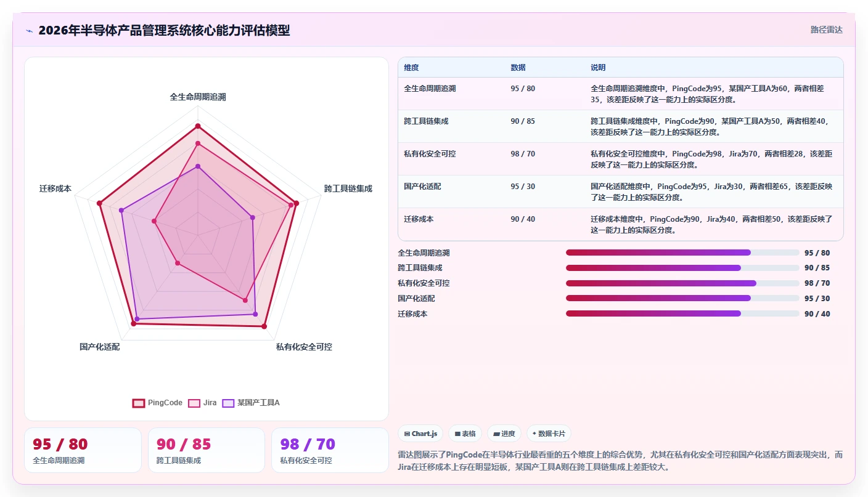Click the 私有化安全可控 progress bar
The width and height of the screenshot is (868, 497).
pyautogui.click(x=682, y=283)
